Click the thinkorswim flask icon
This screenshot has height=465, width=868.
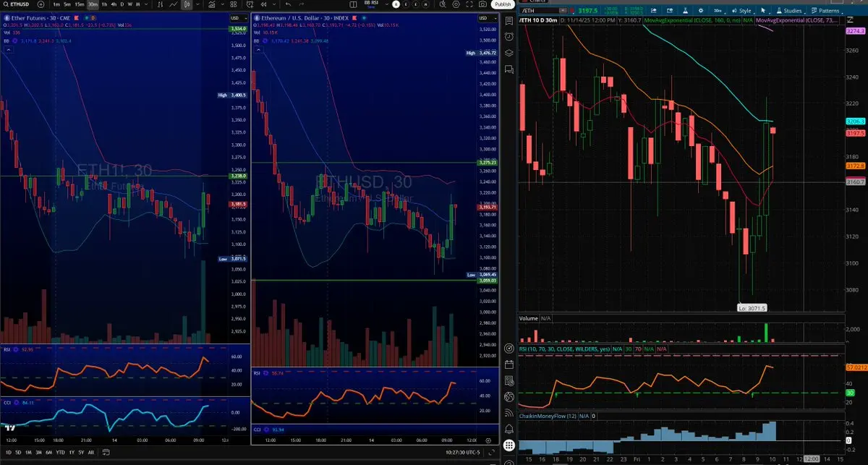(x=686, y=11)
